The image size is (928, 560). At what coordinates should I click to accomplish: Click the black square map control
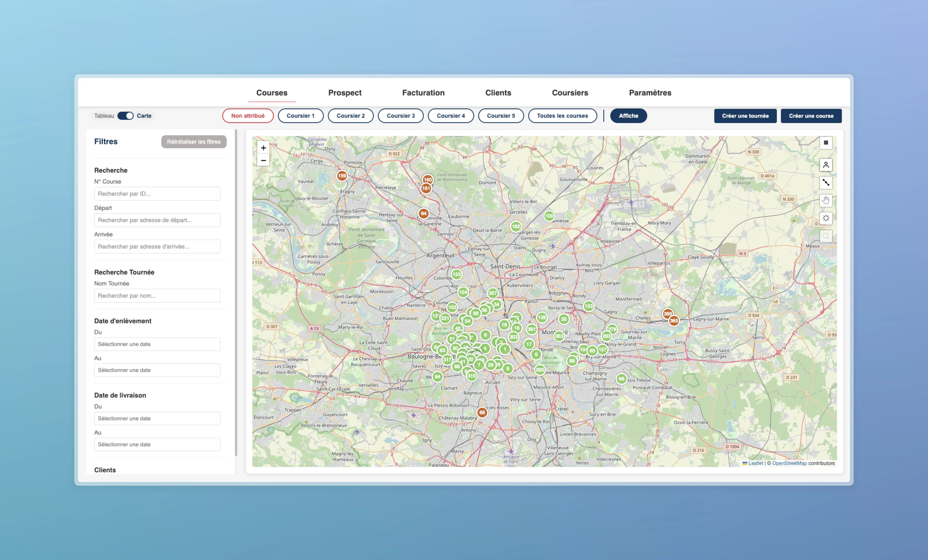(x=826, y=143)
